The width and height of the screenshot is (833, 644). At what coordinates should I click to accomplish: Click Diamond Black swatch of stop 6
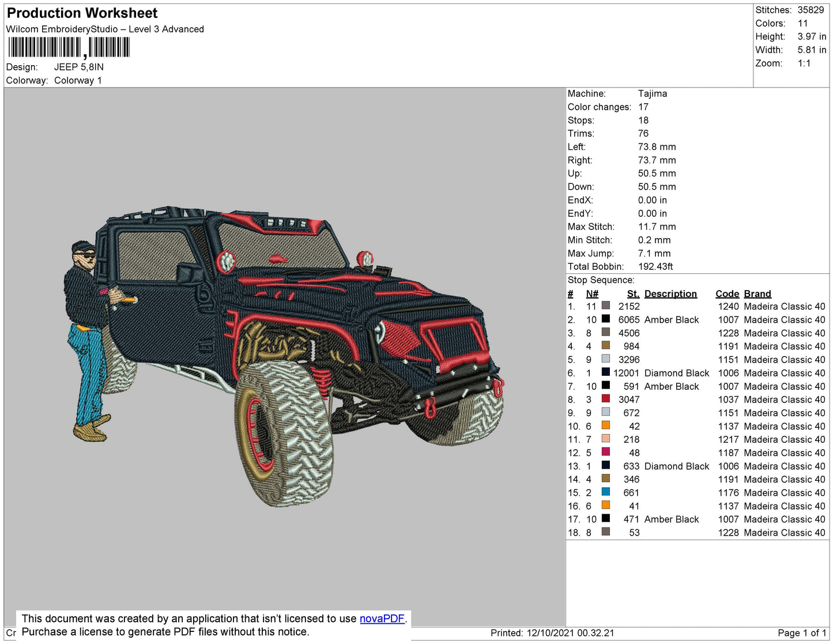pos(606,372)
